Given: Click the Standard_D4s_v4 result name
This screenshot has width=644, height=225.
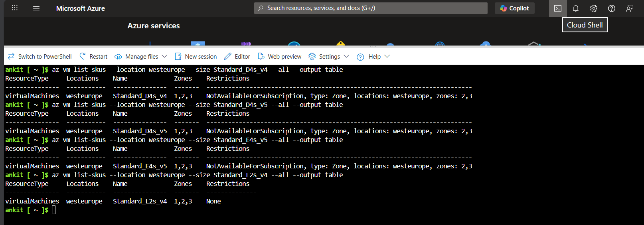Looking at the screenshot, I should [140, 96].
